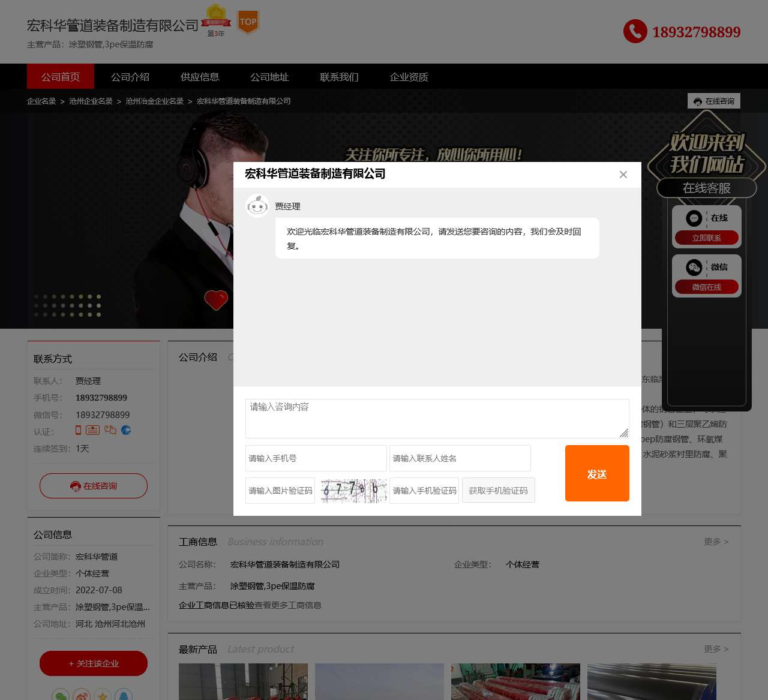Switch to the 企业资质 tab
This screenshot has height=700, width=768.
pos(409,77)
